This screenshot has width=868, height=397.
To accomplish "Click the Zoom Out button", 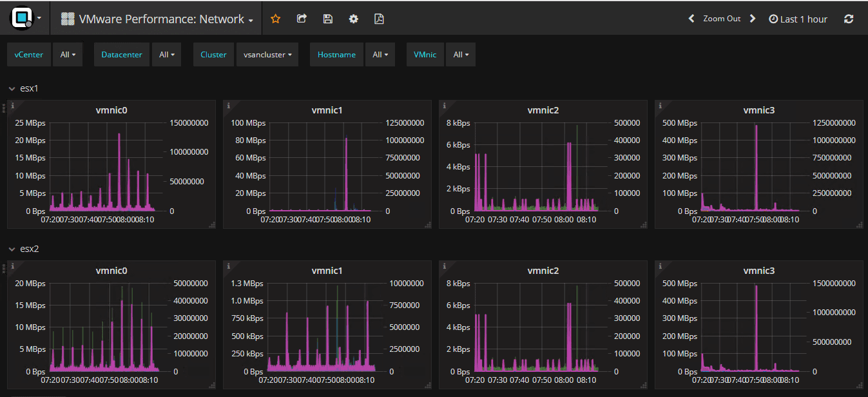I will tap(721, 19).
